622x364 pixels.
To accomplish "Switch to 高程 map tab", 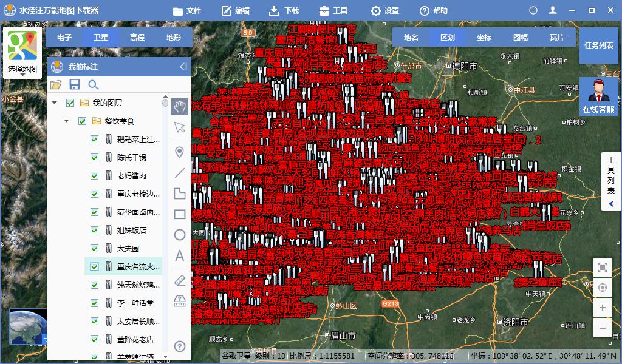I will point(137,37).
